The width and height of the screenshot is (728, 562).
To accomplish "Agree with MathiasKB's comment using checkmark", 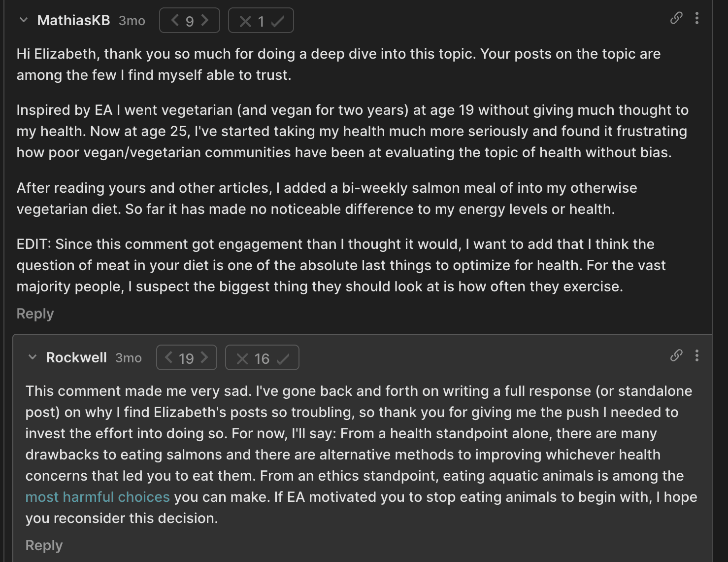I will 277,21.
